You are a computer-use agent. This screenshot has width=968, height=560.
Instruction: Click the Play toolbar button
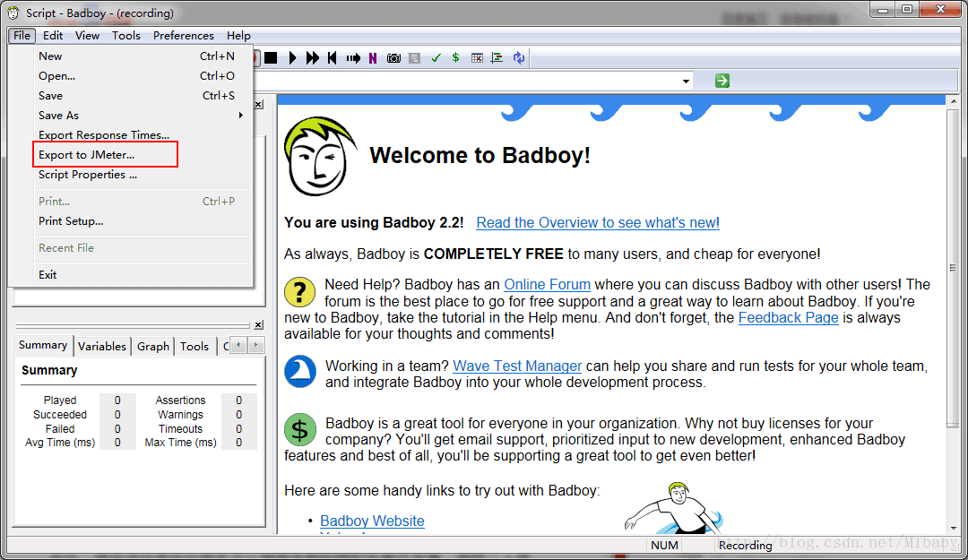pos(292,58)
